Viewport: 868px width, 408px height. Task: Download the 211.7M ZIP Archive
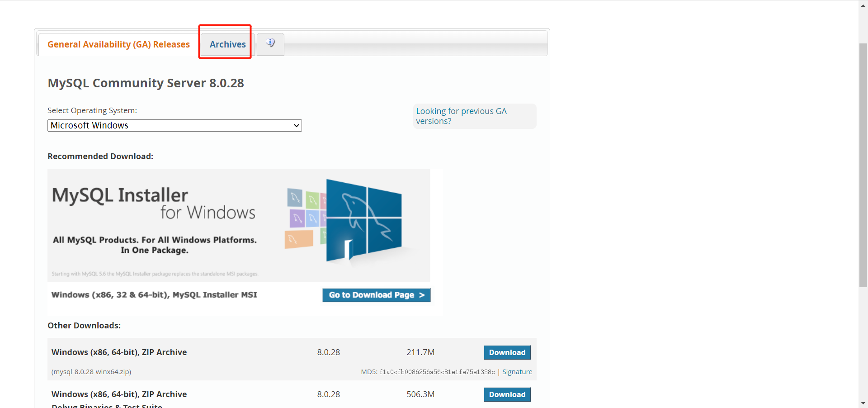507,352
